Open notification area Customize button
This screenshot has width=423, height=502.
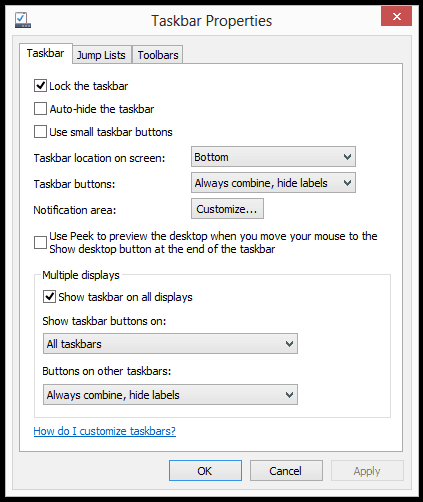point(227,209)
